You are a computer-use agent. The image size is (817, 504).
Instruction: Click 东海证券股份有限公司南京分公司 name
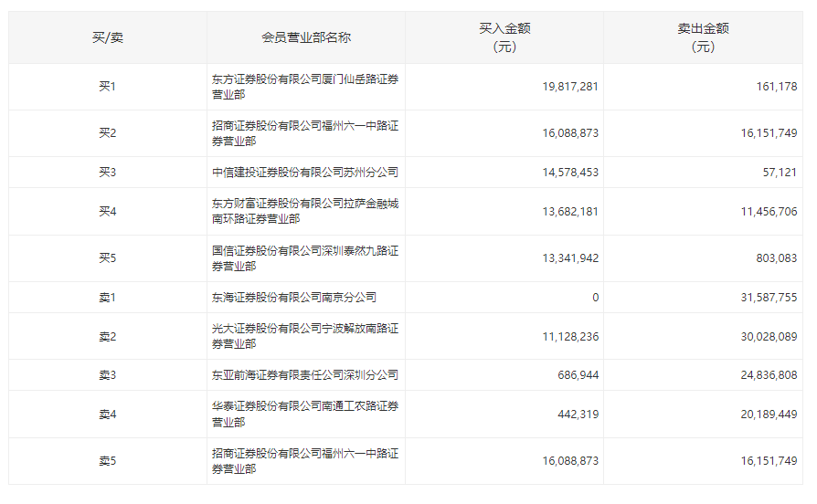(294, 298)
